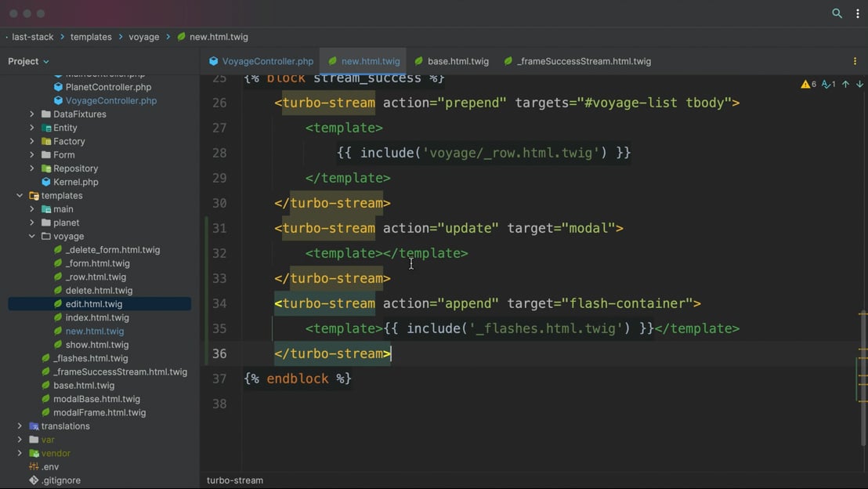
Task: Open _flashes.html.twig in the project tree
Action: tap(90, 358)
